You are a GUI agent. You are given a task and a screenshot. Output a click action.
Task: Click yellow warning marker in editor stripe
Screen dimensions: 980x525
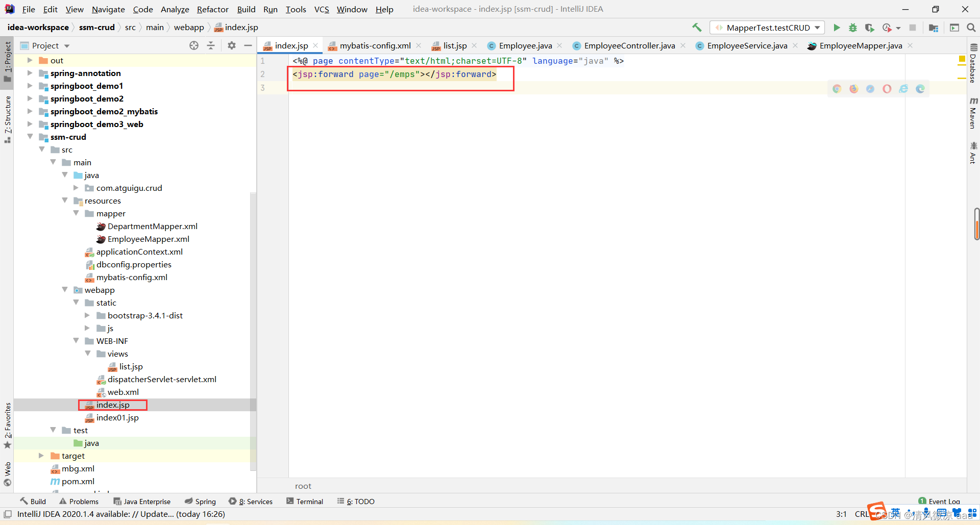coord(962,60)
